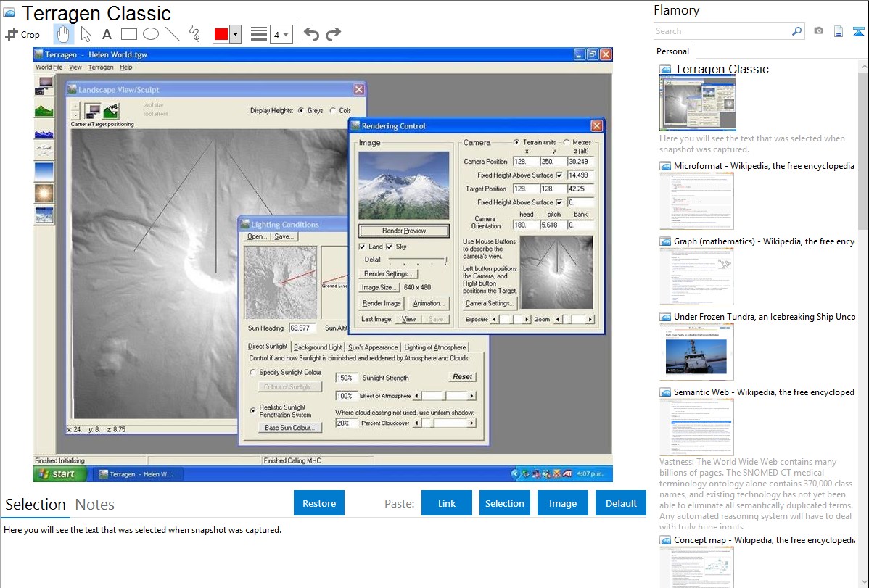The width and height of the screenshot is (869, 588).
Task: Click Percent Cloudcover slider track
Action: click(x=444, y=423)
